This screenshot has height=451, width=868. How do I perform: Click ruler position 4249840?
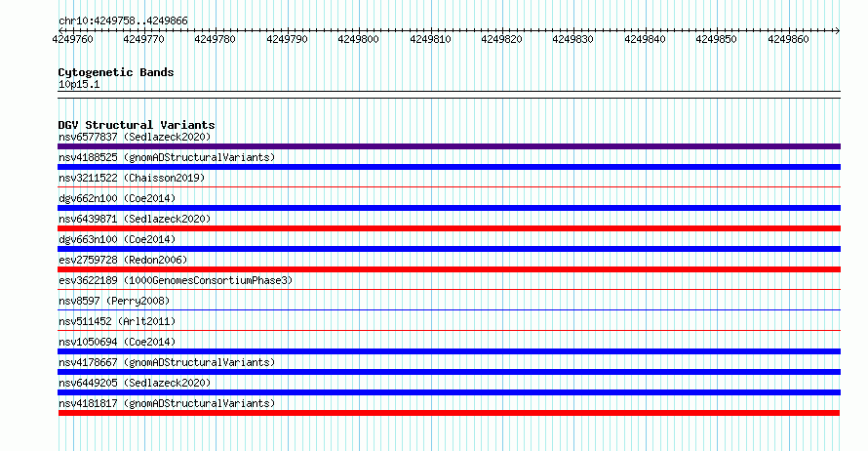pyautogui.click(x=645, y=39)
